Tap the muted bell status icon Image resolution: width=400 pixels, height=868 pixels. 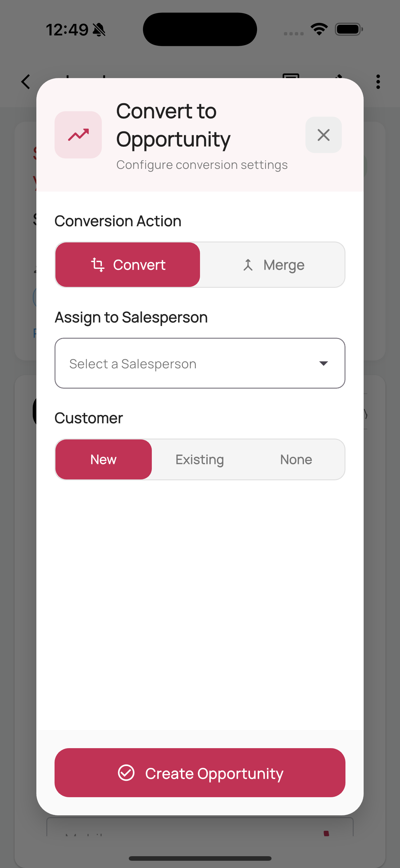[99, 30]
